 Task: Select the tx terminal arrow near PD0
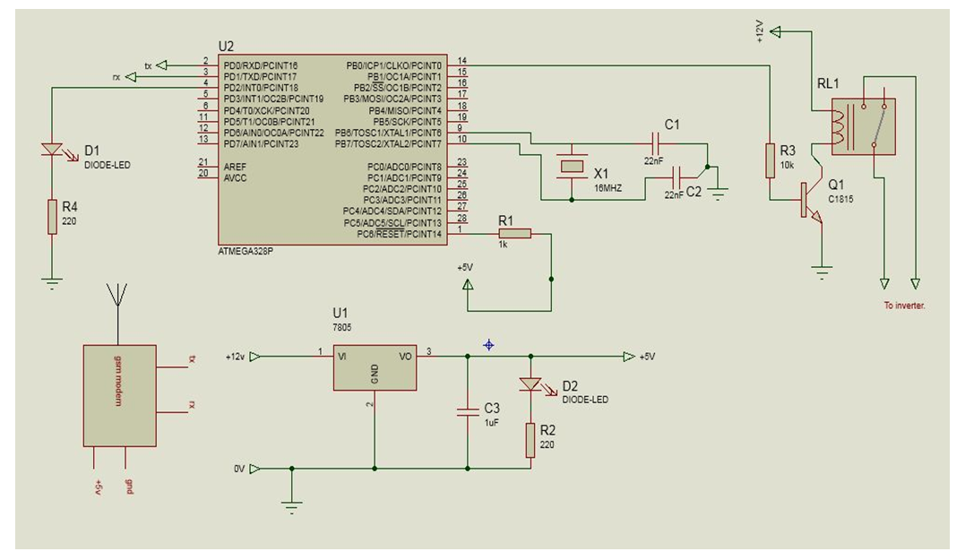point(172,65)
